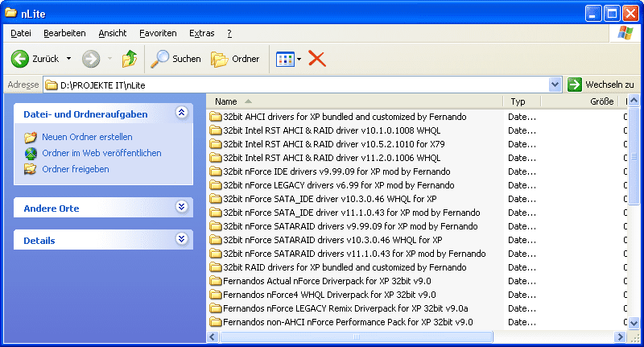Screen dimensions: 644x347
Task: Click the horizontal scrollbar thumb
Action: point(356,337)
